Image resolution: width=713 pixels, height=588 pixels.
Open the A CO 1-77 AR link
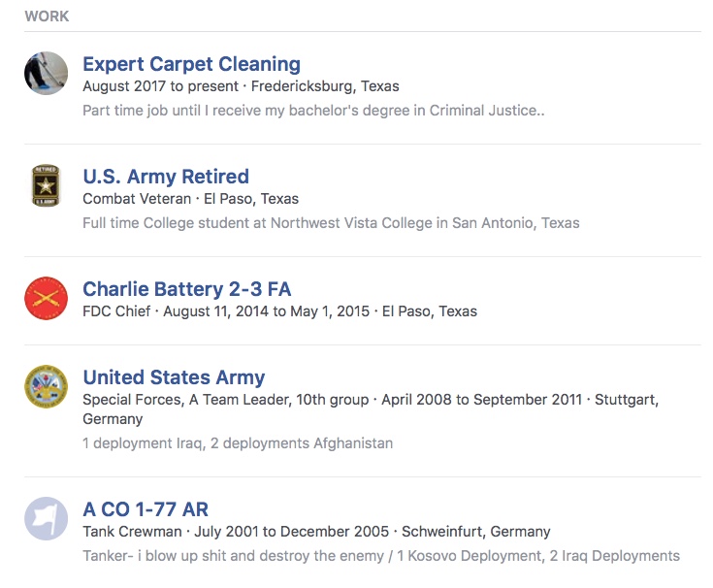click(x=146, y=509)
